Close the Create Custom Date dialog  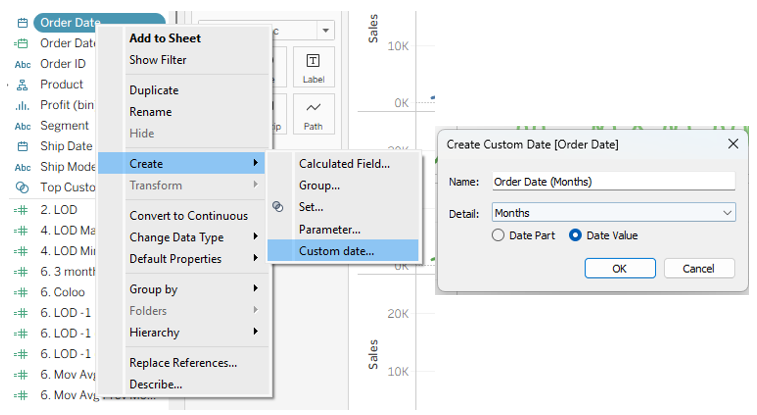coord(733,144)
